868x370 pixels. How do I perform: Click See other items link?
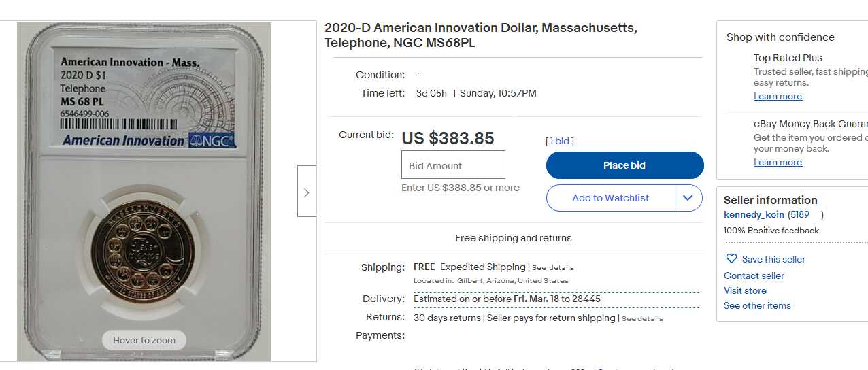(x=757, y=305)
